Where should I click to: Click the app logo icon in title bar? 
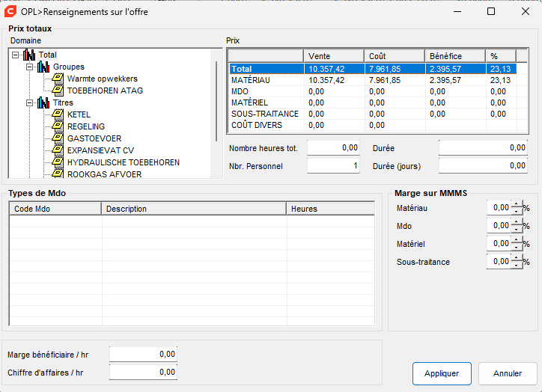point(10,11)
